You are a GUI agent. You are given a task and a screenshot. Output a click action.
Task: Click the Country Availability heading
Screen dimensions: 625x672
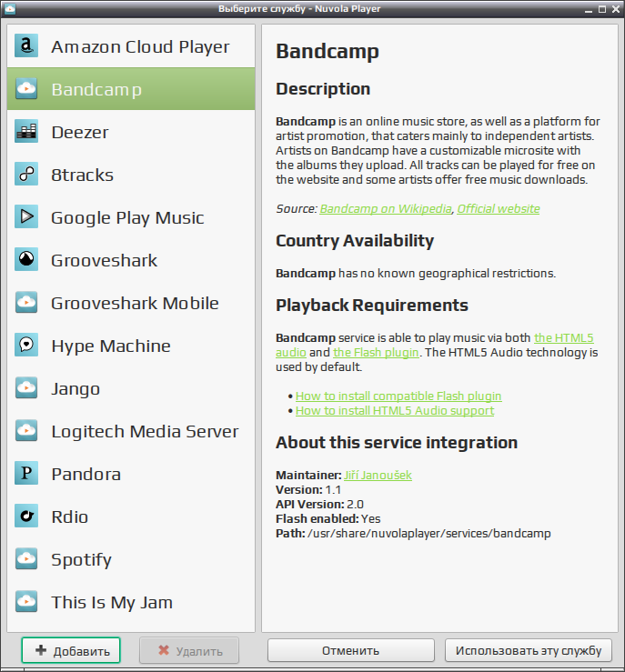point(355,240)
